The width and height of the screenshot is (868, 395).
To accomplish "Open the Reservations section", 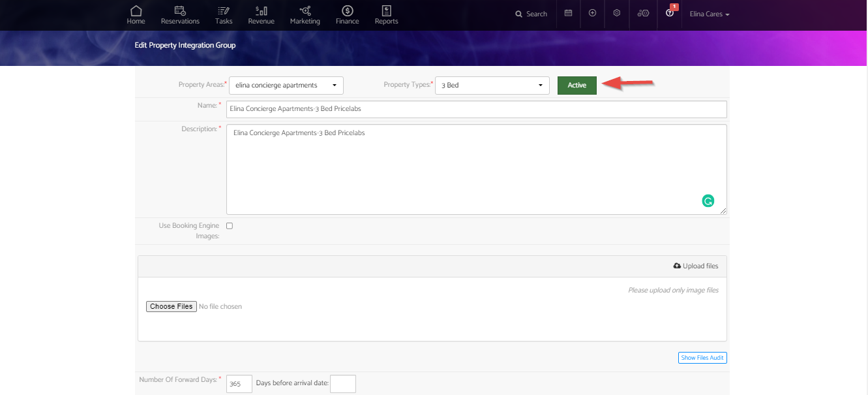I will point(180,14).
